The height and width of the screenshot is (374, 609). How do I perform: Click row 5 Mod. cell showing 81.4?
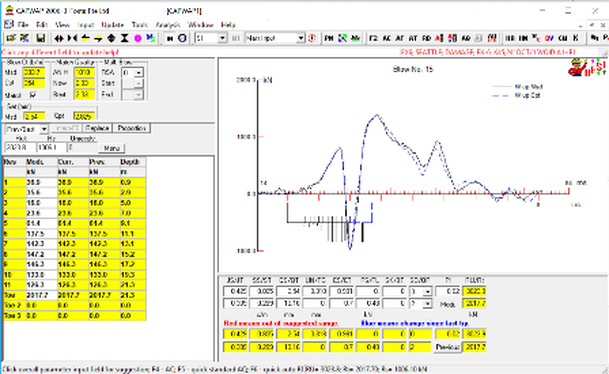coord(41,223)
